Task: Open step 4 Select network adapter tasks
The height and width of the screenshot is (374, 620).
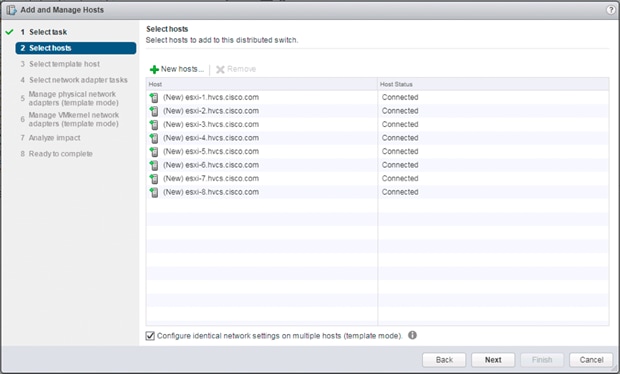Action: coord(74,80)
